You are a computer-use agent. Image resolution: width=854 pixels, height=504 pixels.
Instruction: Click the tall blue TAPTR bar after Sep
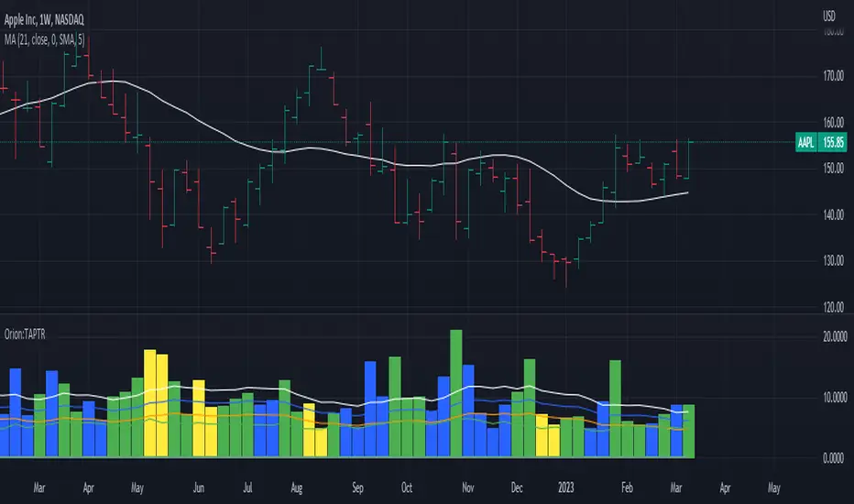click(x=370, y=410)
